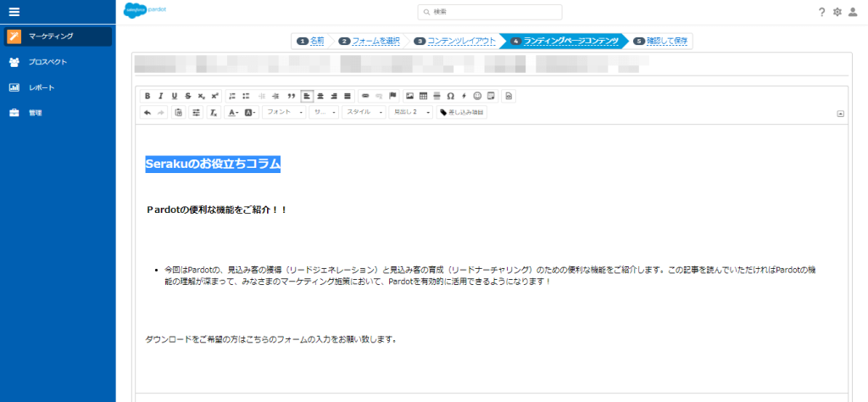
Task: Select step 4 ランディングページコンテンツ
Action: 570,41
